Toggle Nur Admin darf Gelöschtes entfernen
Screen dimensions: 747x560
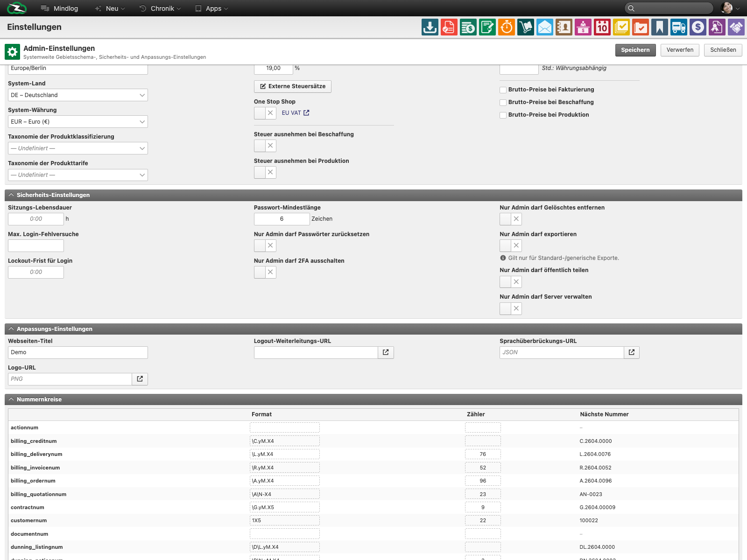[511, 219]
